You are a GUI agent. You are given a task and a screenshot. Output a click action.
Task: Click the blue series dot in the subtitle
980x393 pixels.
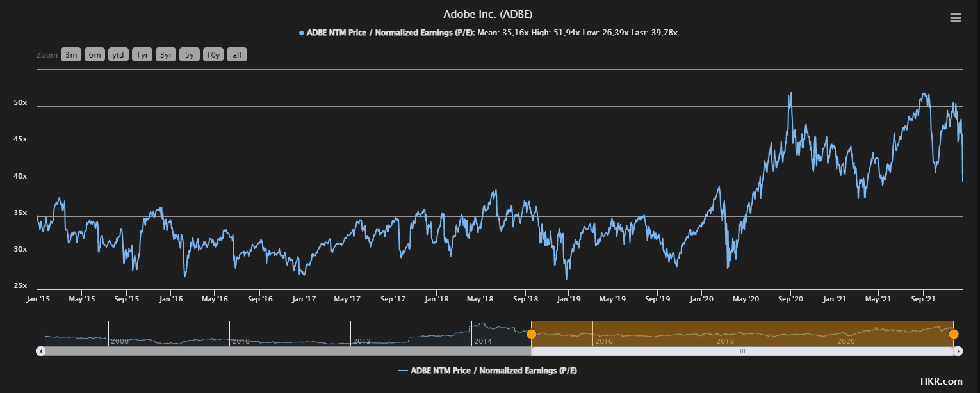(301, 33)
